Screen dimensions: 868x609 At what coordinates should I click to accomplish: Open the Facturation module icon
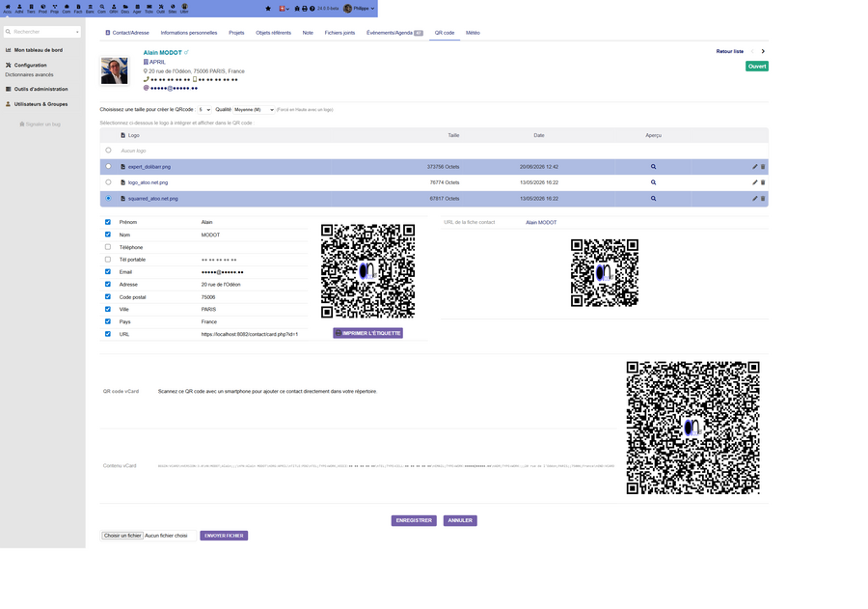pyautogui.click(x=78, y=9)
